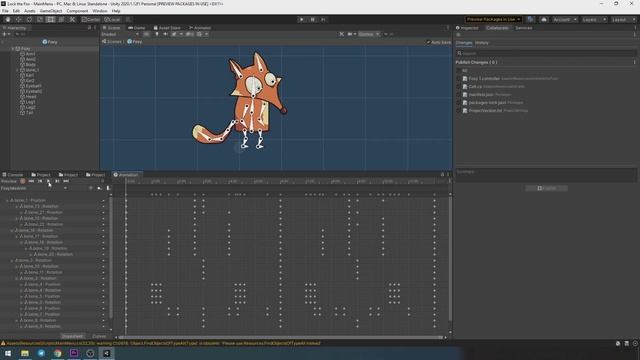Open the cloud services icon
The image size is (640, 360).
(544, 19)
